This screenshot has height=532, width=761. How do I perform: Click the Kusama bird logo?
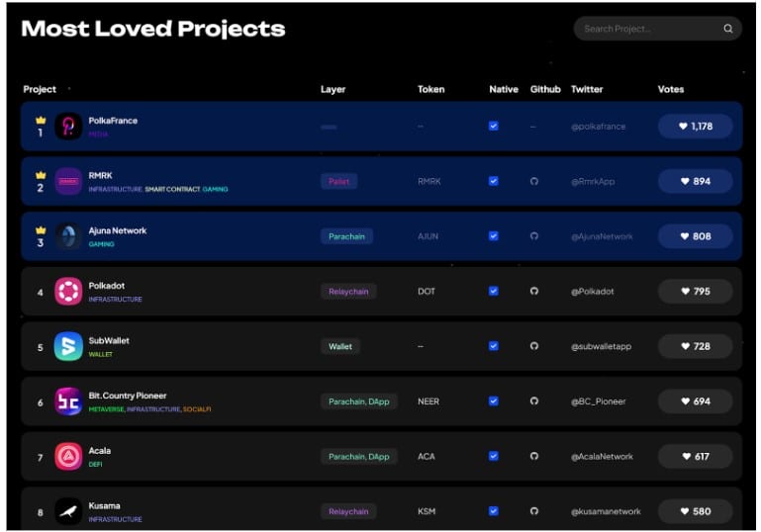click(68, 510)
